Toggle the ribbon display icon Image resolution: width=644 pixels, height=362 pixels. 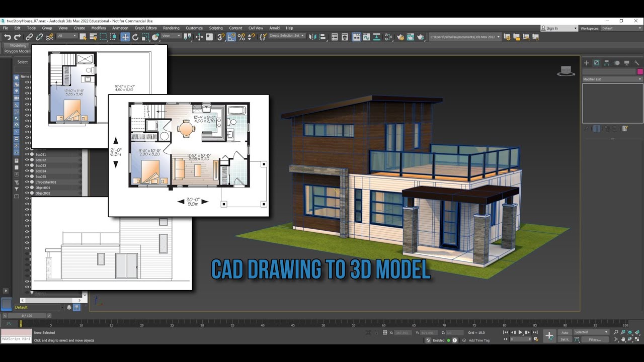356,37
